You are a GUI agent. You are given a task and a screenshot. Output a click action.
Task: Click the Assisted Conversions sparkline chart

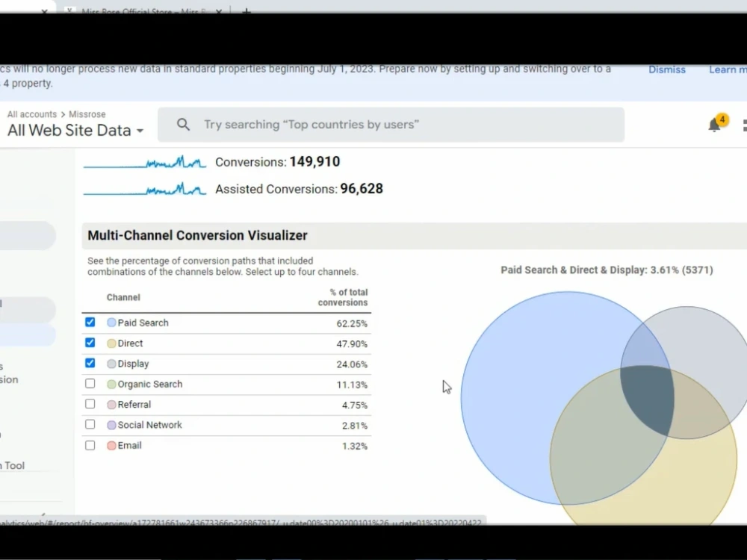pyautogui.click(x=145, y=189)
